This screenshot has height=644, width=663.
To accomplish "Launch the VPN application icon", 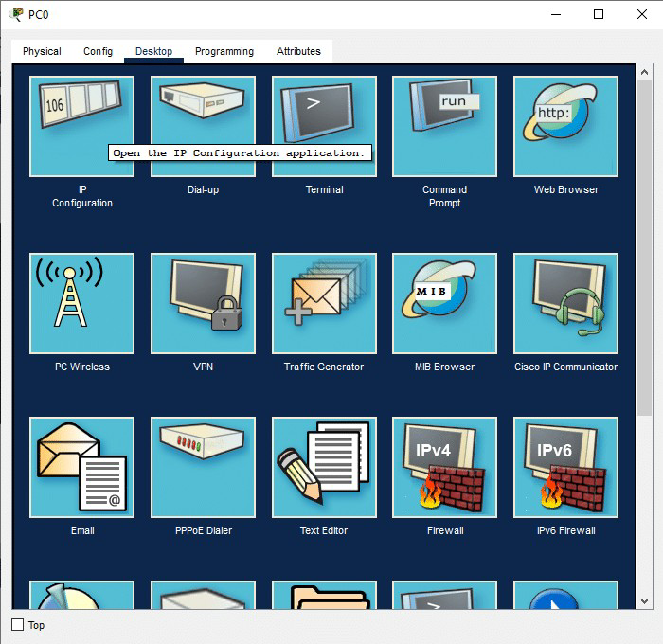I will 203,303.
